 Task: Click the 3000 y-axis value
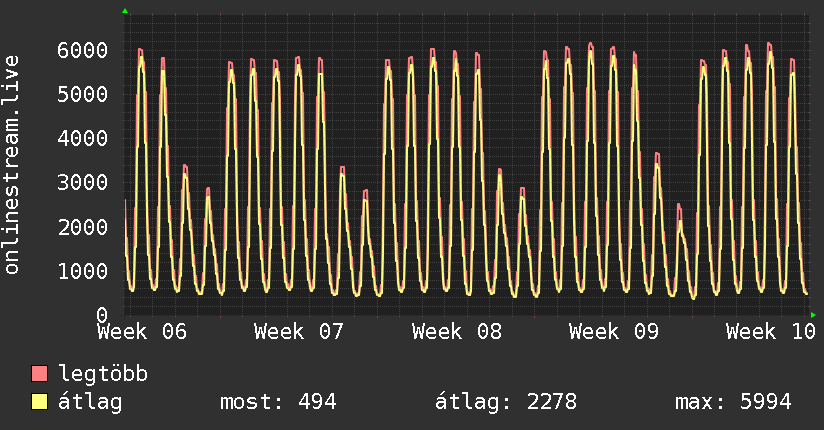(83, 183)
